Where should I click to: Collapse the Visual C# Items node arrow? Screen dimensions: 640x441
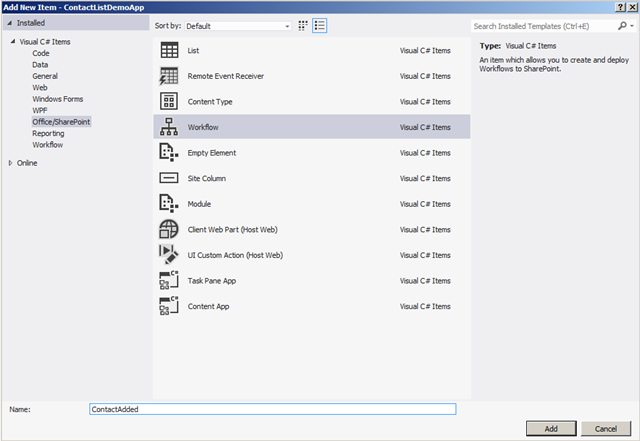pos(13,42)
